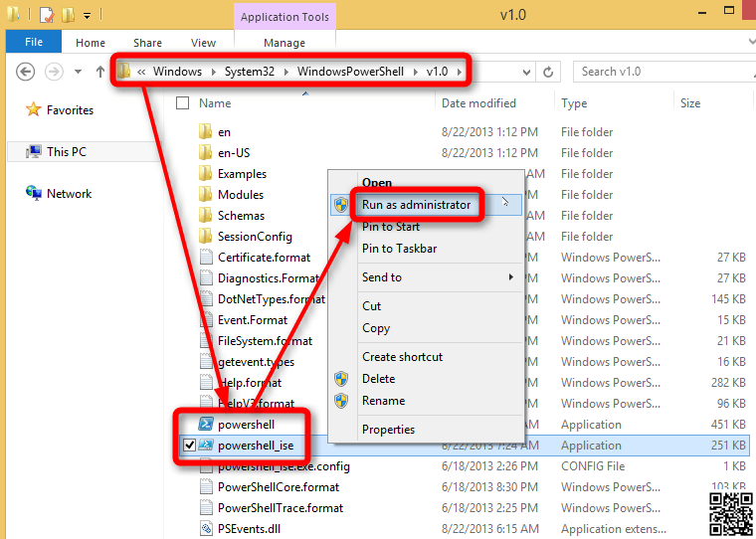Screen dimensions: 756x539
Task: Select the PowerShellTrace.format file icon
Action: click(x=206, y=507)
